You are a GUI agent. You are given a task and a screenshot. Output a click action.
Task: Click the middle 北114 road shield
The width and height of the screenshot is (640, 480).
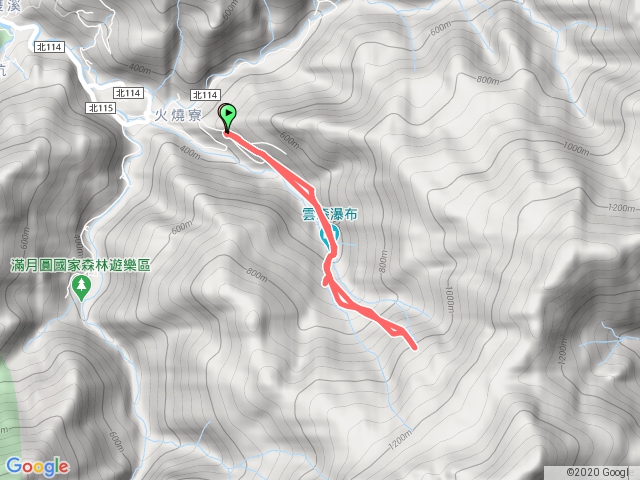[129, 93]
